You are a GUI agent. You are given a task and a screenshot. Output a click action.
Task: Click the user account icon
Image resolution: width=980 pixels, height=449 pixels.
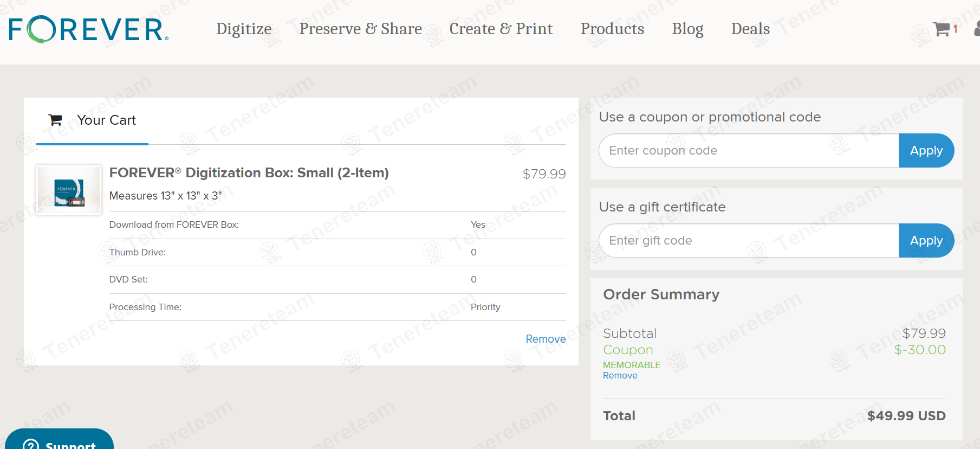(x=977, y=29)
